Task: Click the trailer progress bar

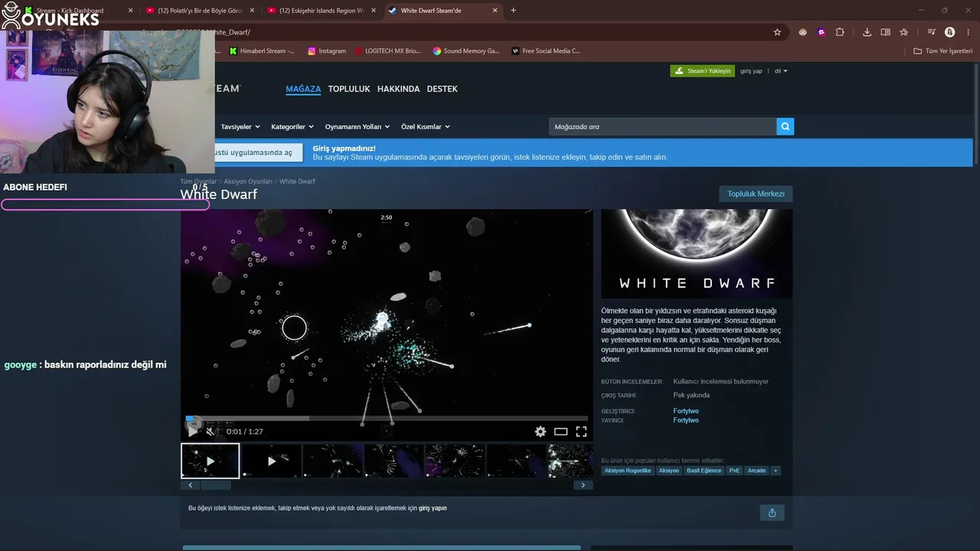Action: click(x=387, y=419)
